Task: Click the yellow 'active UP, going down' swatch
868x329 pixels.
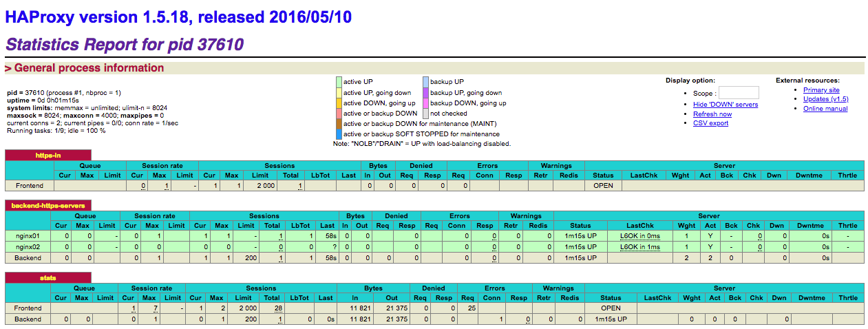Action: [x=339, y=92]
